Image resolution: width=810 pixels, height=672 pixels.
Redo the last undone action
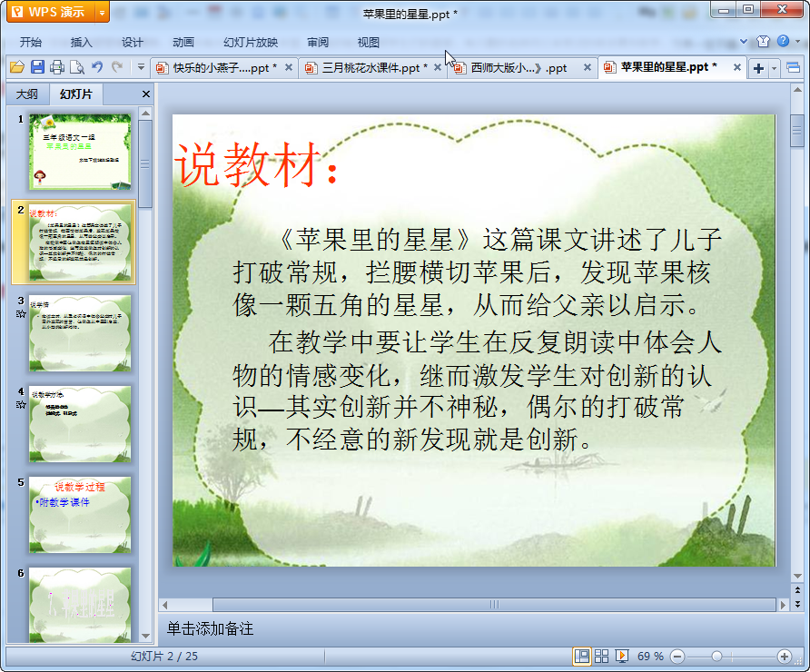pyautogui.click(x=117, y=67)
